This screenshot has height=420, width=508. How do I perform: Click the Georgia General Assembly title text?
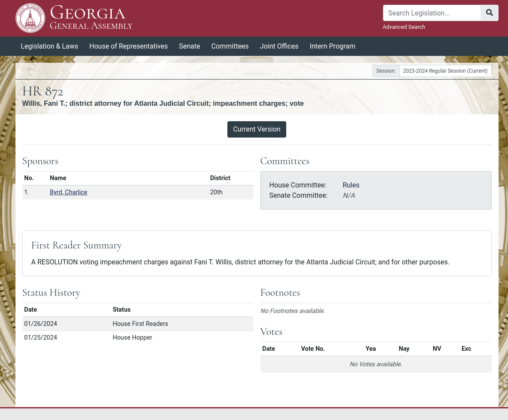click(x=91, y=18)
